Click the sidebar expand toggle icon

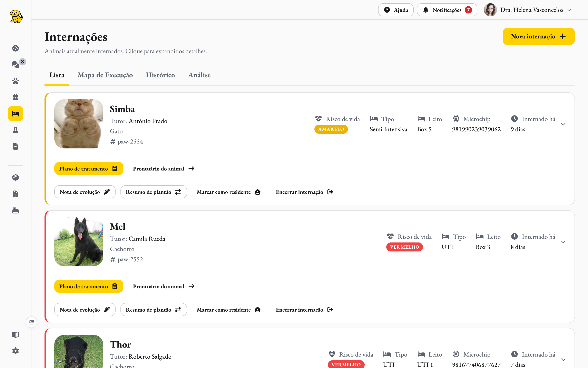pyautogui.click(x=32, y=322)
